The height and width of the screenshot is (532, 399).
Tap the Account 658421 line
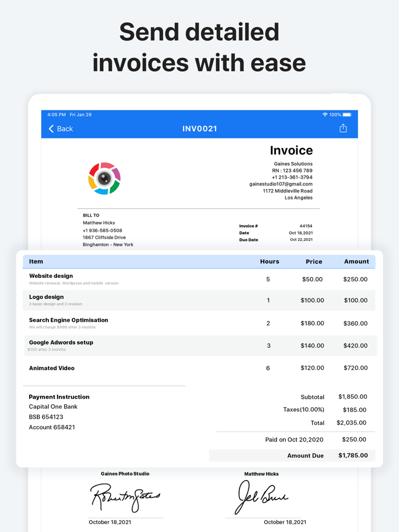(52, 427)
